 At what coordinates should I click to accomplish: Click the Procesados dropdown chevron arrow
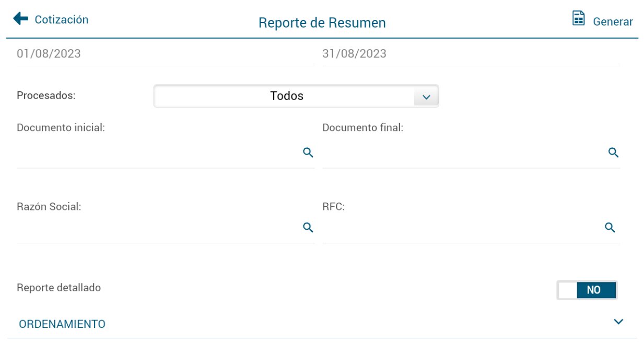pos(426,97)
